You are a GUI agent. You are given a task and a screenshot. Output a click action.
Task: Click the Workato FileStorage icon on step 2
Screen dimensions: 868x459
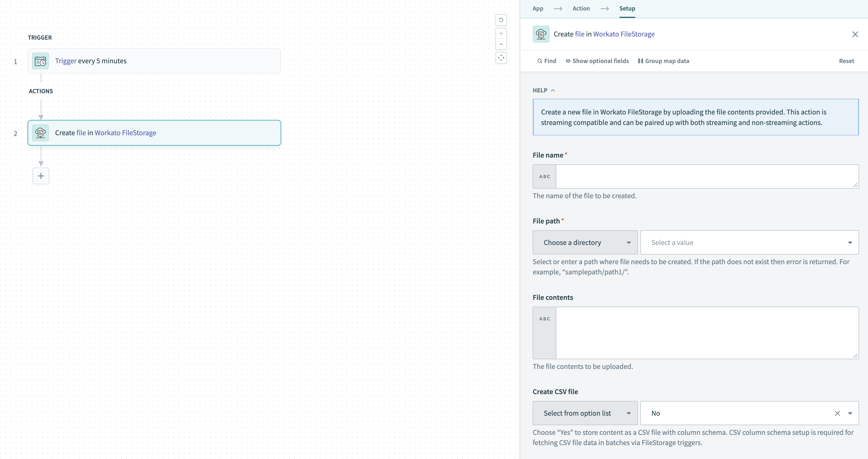coord(40,133)
